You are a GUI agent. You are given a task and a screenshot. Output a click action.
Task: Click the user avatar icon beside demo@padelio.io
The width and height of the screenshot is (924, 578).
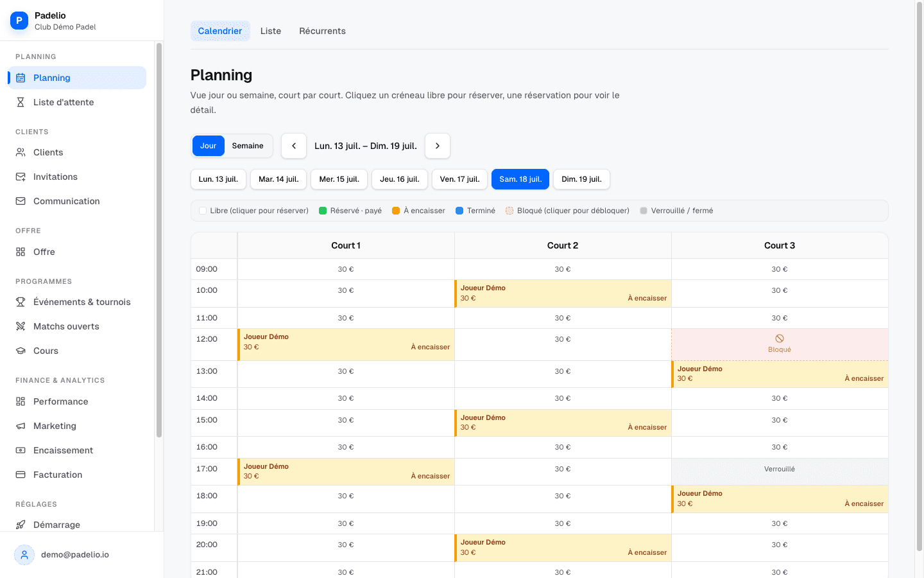[24, 555]
